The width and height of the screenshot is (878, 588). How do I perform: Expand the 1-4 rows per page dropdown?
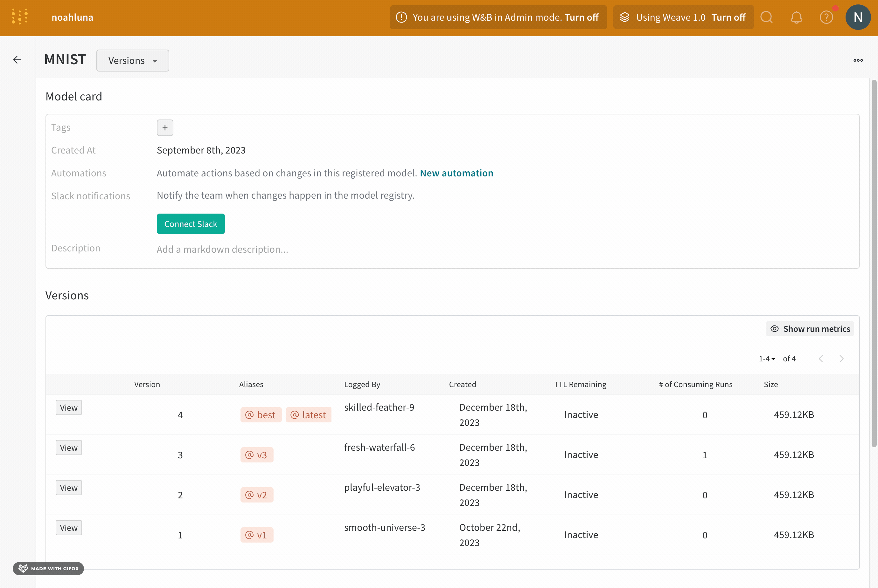point(767,359)
